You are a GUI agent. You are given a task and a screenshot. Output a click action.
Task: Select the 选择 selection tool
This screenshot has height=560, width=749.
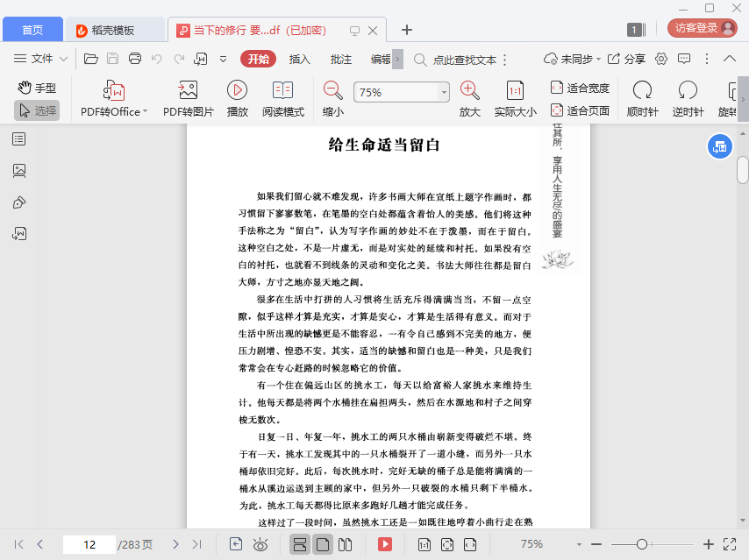37,110
